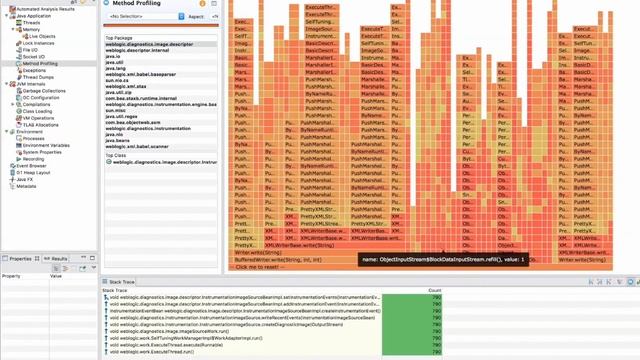Click the Aspect button

pos(196,17)
